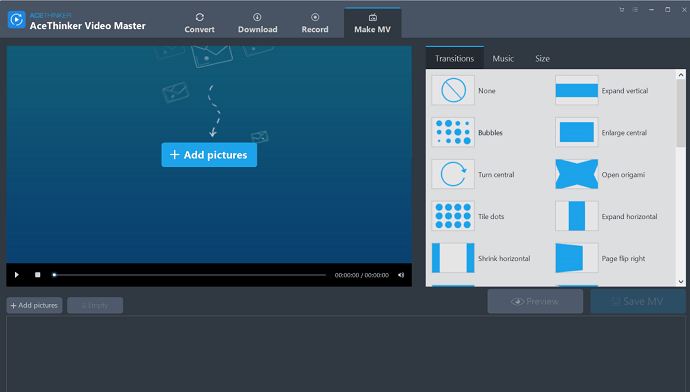
Task: Choose the Bubbles transition thumbnail
Action: (x=453, y=132)
